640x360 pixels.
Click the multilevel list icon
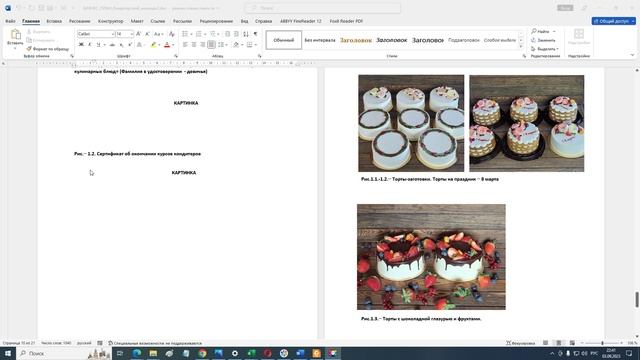[x=212, y=34]
